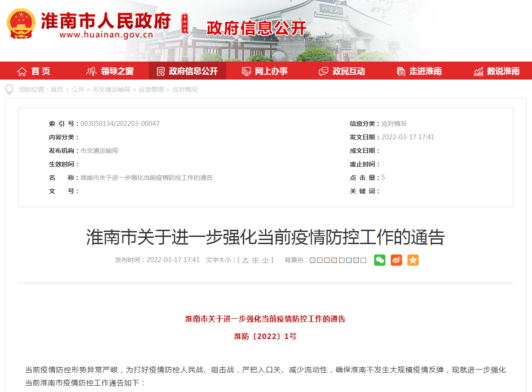Click the document icon beside 政府信息公开
This screenshot has width=532, height=392.
click(160, 71)
